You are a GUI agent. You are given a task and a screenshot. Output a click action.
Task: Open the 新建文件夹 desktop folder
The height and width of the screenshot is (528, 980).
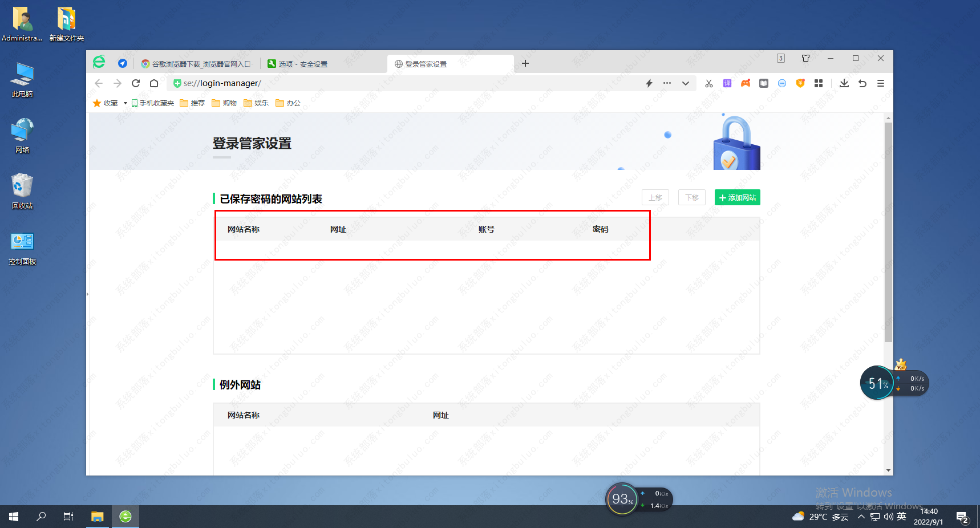pyautogui.click(x=67, y=24)
